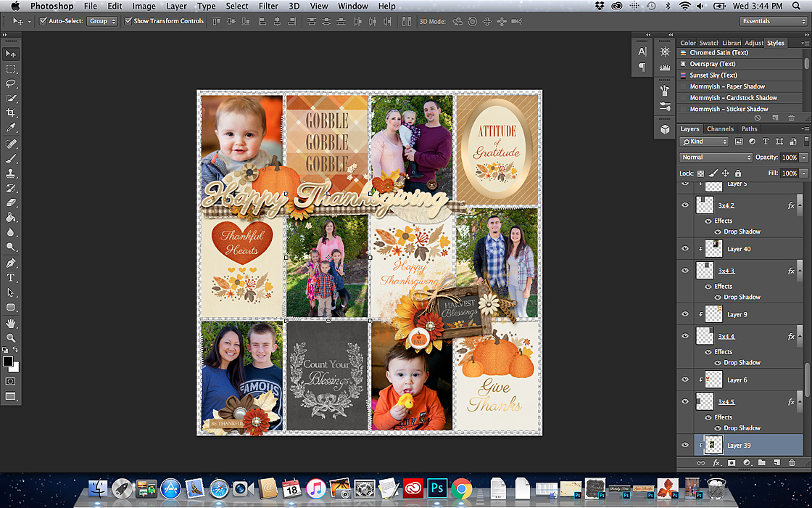Click Add Layer Mask icon
The image size is (812, 508).
coord(732,462)
